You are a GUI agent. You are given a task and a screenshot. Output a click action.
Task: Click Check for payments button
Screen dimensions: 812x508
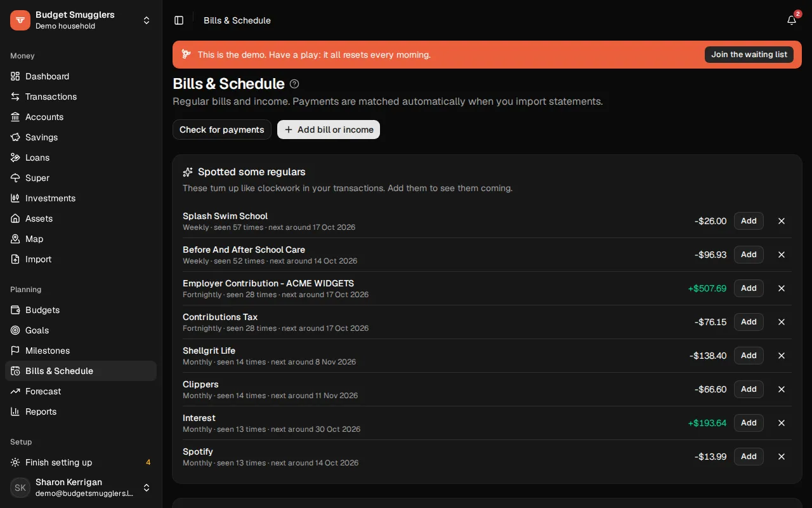[222, 130]
